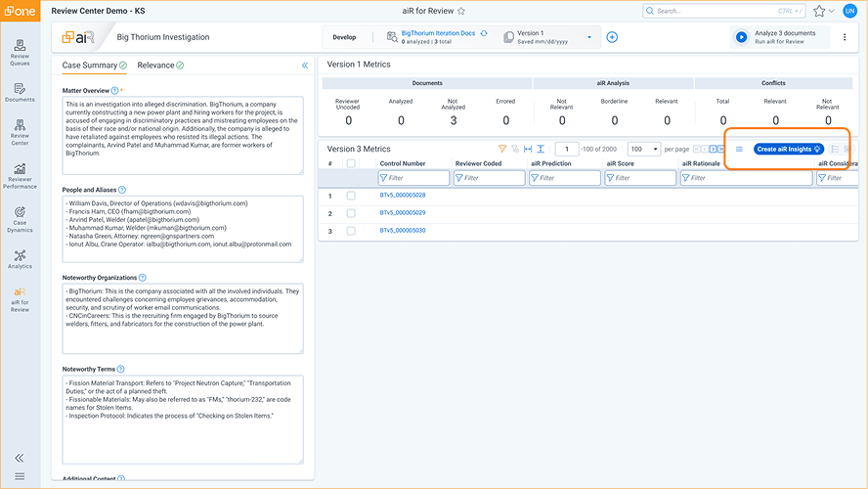Open the favorites star dropdown
This screenshot has height=489, width=868.
[x=824, y=11]
